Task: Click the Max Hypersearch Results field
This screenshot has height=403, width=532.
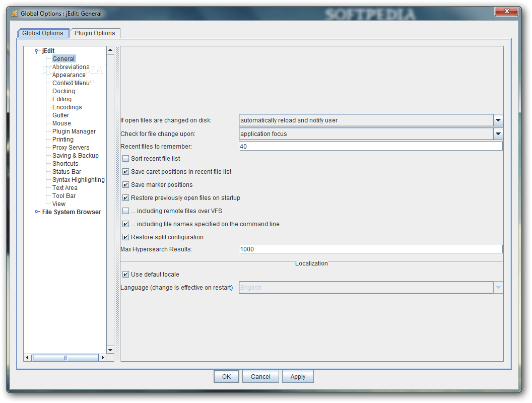Action: pyautogui.click(x=370, y=249)
